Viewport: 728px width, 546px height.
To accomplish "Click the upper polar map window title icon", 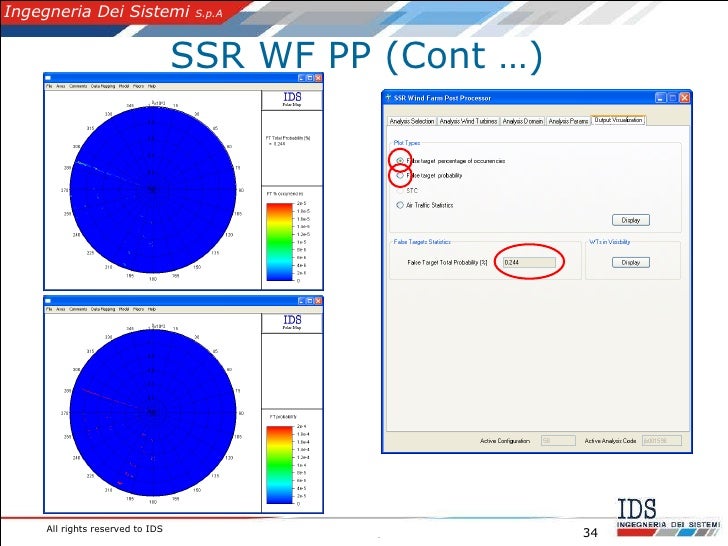I will pos(48,78).
